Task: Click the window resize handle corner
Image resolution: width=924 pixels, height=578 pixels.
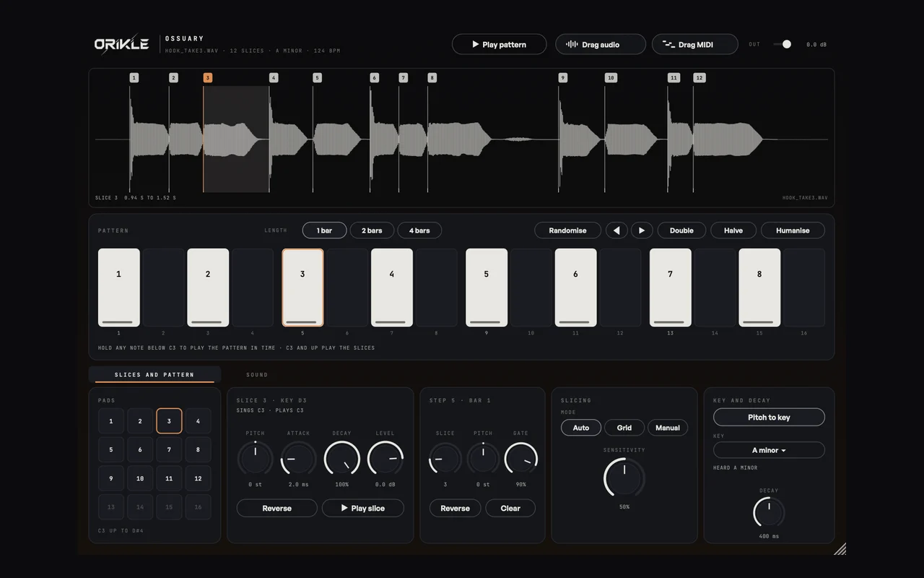Action: point(840,549)
